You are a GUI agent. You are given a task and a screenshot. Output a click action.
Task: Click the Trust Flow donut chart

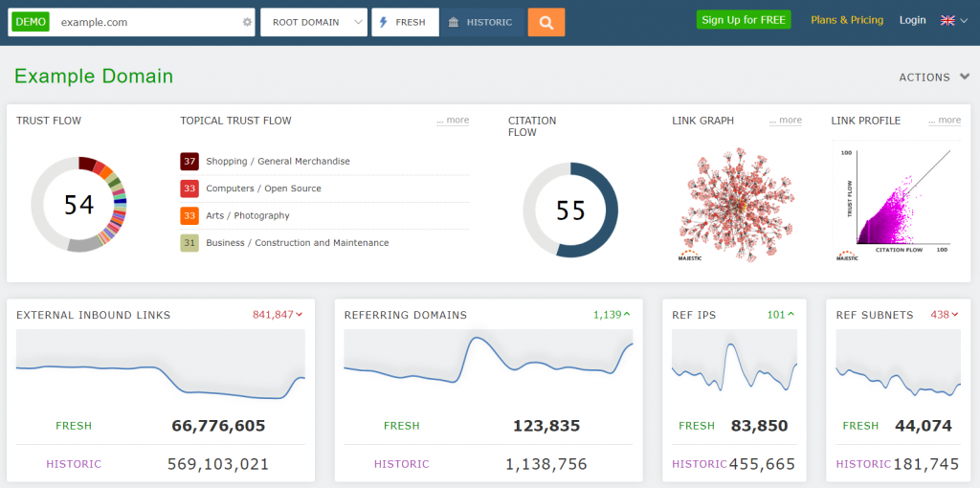78,205
